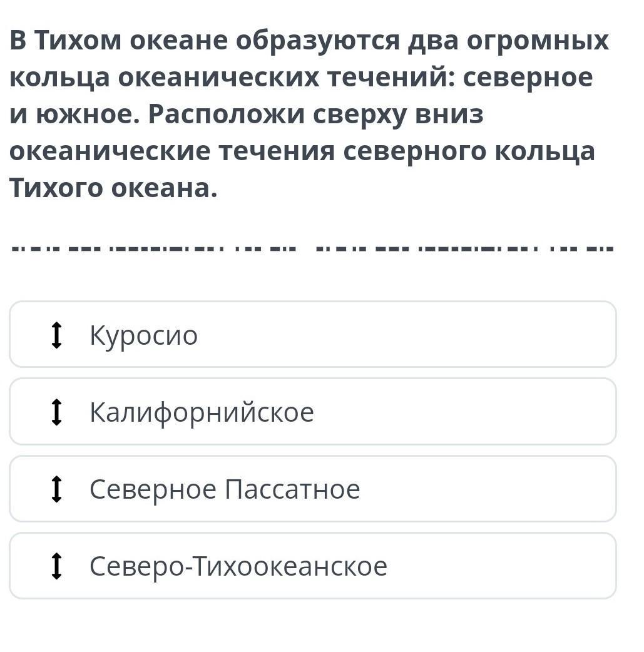
Task: Select the Калифорнийское answer text
Action: coord(202,412)
